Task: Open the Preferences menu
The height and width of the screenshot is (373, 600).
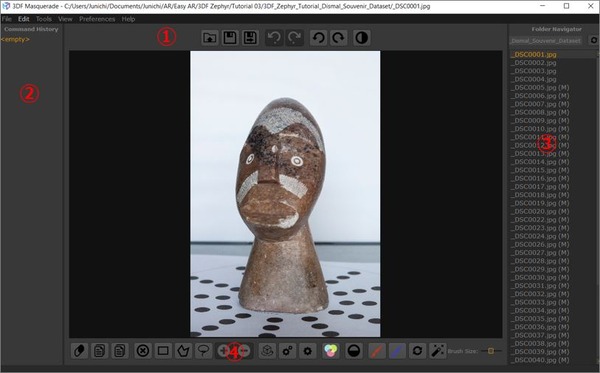Action: click(97, 19)
